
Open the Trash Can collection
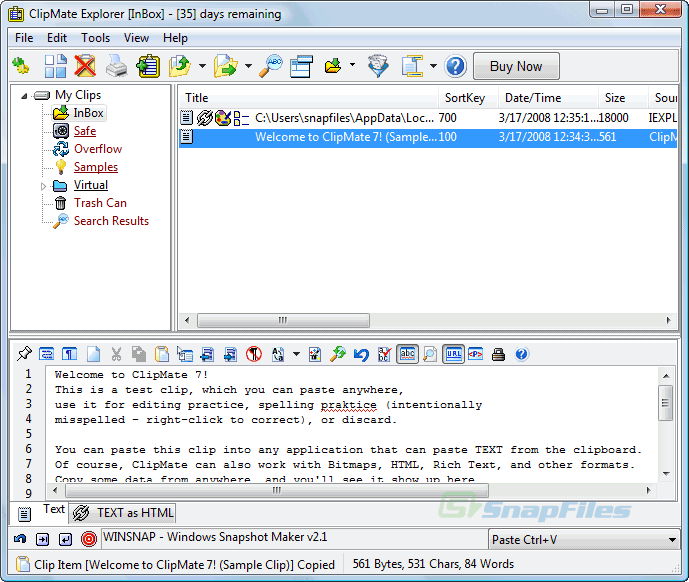[100, 203]
